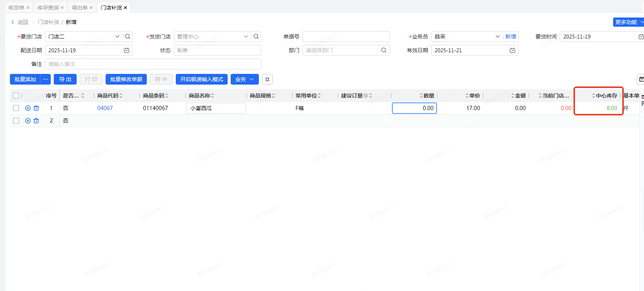The width and height of the screenshot is (644, 291).
Task: Open the 配送日期 calendar picker icon
Action: pos(127,50)
